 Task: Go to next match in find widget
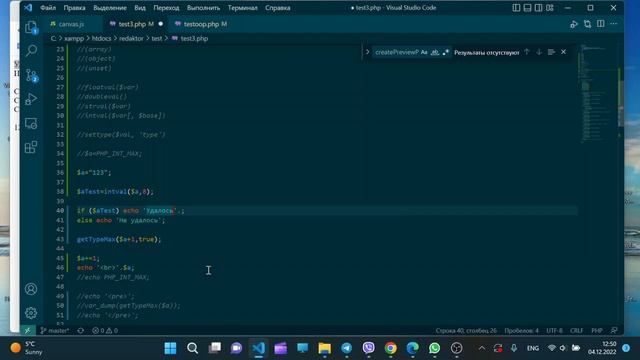(x=539, y=52)
